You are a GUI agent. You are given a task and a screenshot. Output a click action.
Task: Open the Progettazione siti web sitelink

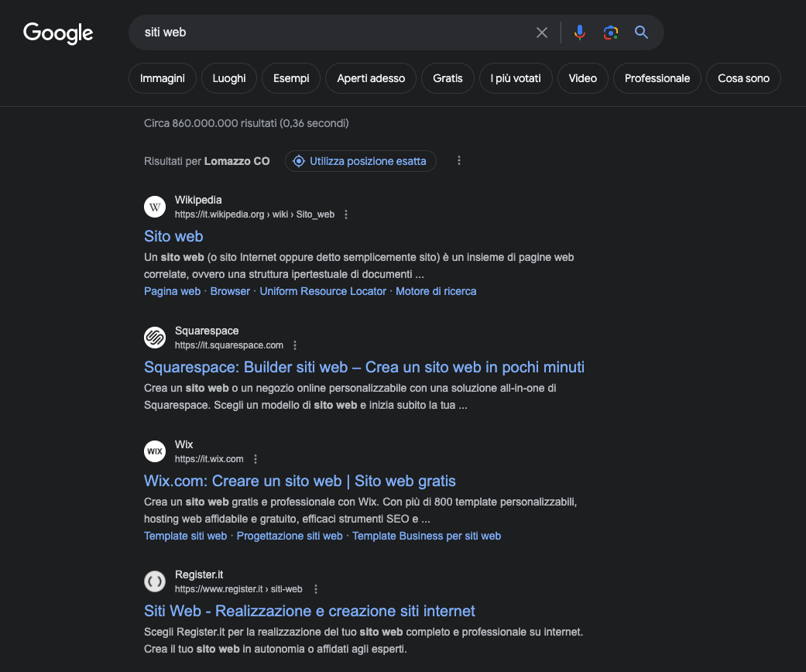[290, 536]
